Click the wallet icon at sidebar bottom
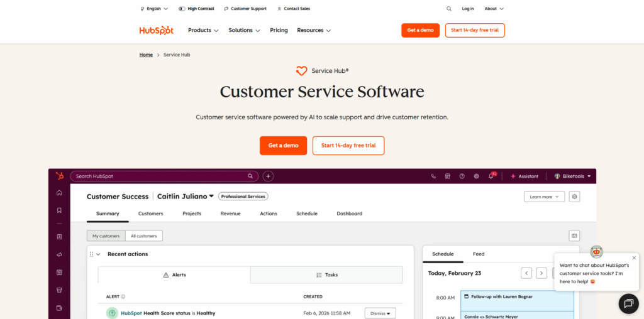Image resolution: width=644 pixels, height=319 pixels. click(60, 308)
